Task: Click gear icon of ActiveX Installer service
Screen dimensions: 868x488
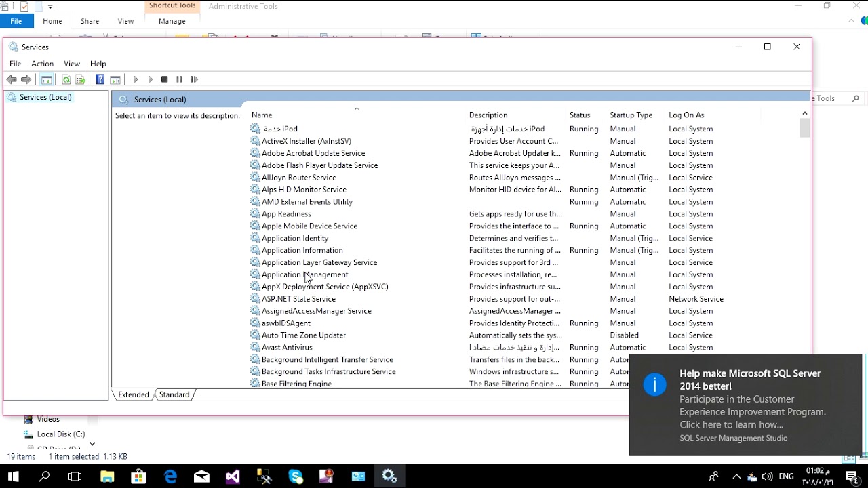Action: tap(255, 141)
